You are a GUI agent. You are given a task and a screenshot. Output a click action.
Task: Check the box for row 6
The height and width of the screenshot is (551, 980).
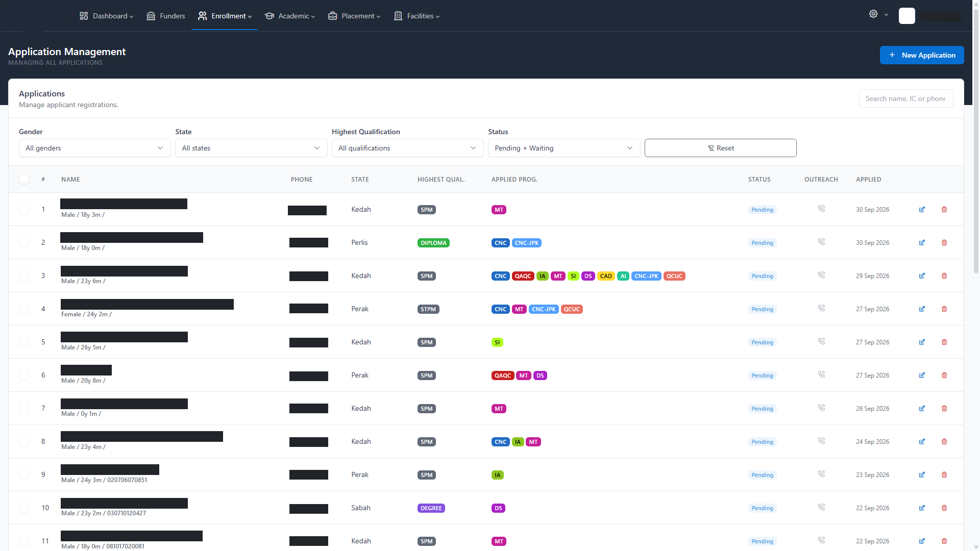(x=24, y=375)
